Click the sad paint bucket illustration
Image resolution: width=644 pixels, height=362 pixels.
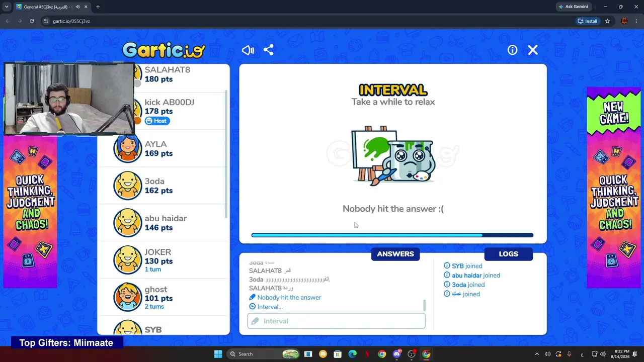coord(393,156)
